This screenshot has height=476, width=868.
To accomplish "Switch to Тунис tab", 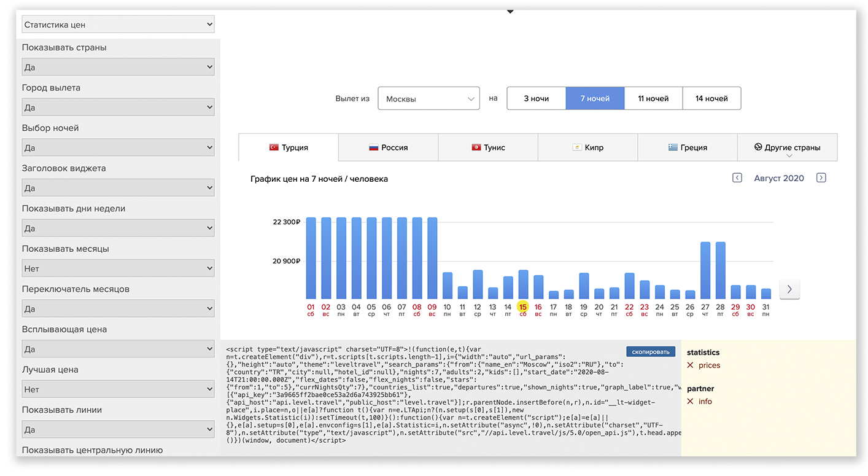I will point(488,147).
